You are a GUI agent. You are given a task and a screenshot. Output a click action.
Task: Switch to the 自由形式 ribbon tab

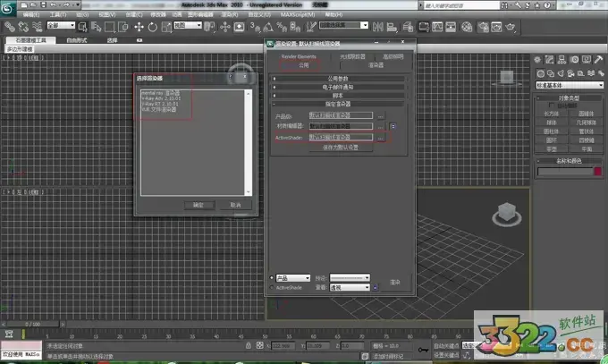tap(76, 40)
